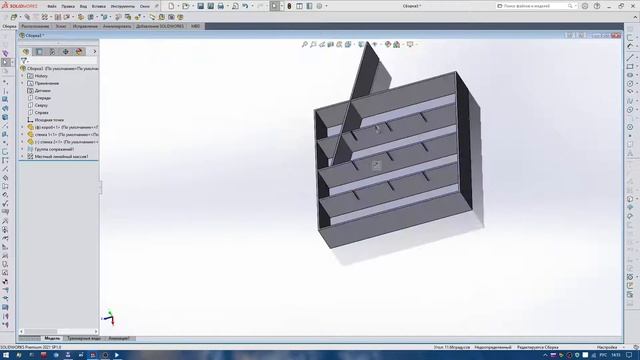
Task: Click the Редактируется Сборка status text
Action: [x=538, y=347]
